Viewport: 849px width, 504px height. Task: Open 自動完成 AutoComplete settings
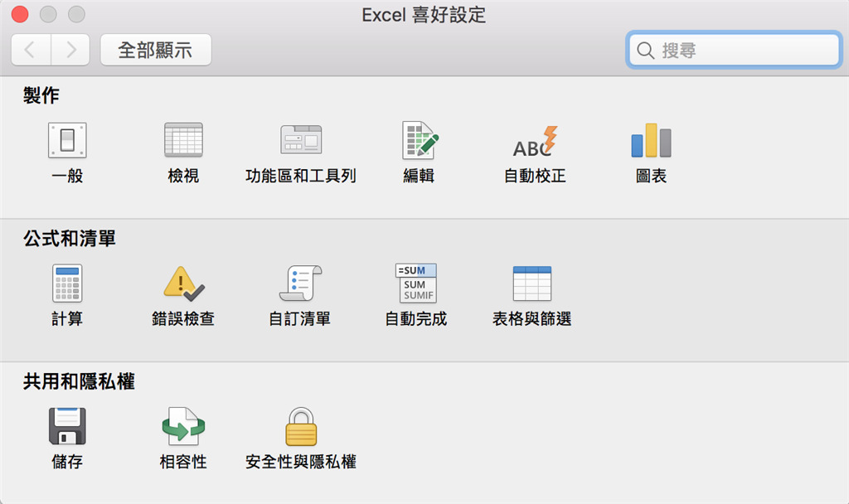[x=416, y=296]
